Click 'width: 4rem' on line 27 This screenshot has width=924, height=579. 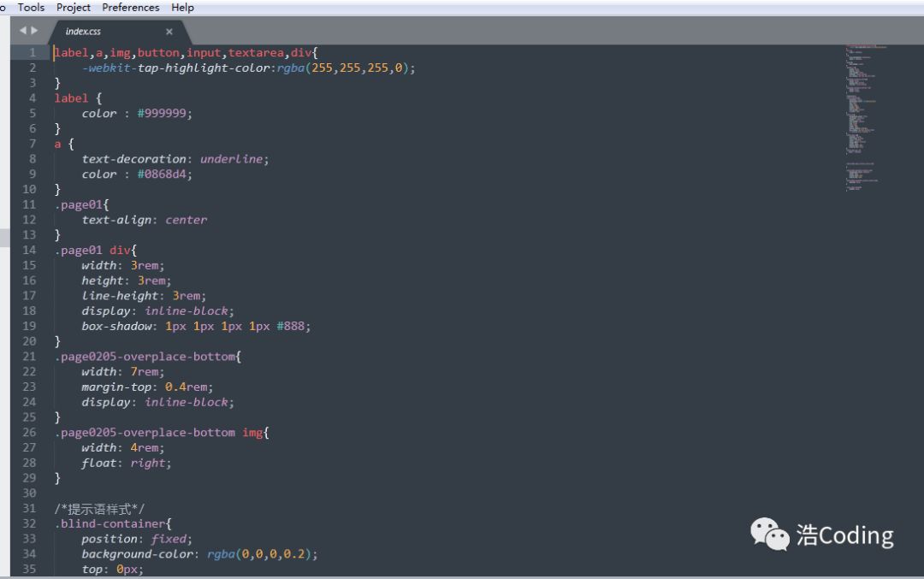pos(121,447)
